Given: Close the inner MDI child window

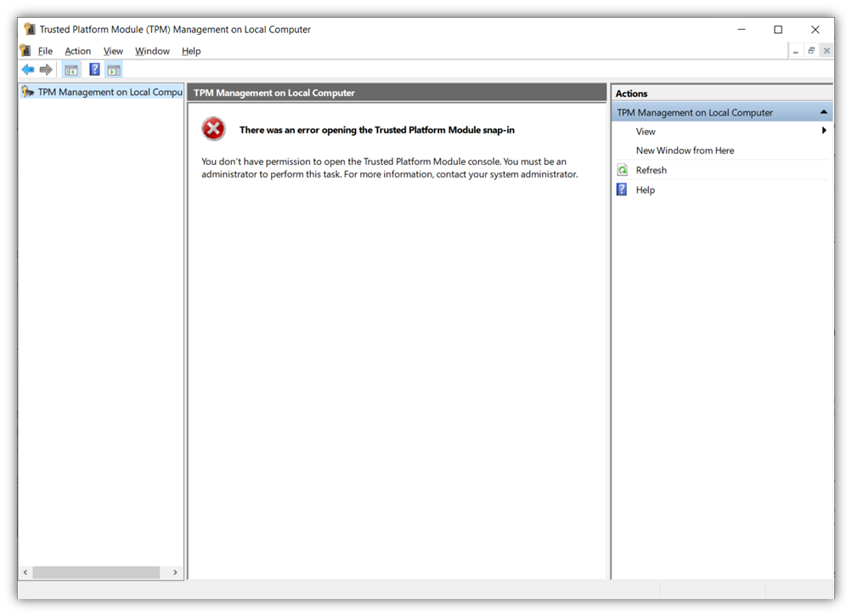Looking at the screenshot, I should (x=827, y=51).
